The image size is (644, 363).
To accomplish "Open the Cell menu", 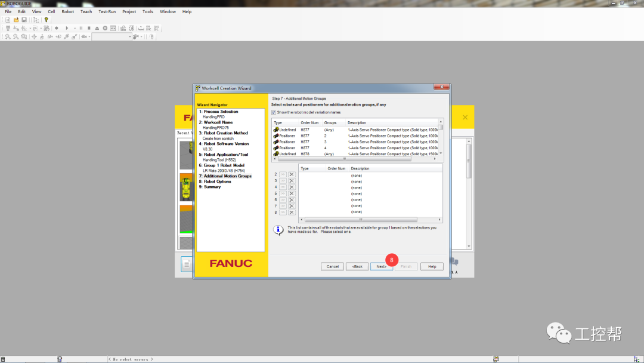I will tap(51, 11).
